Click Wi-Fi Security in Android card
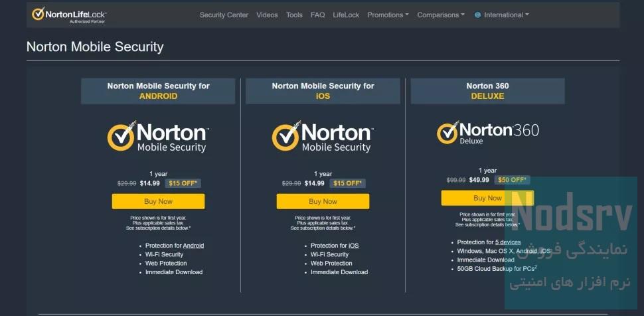 [x=164, y=254]
